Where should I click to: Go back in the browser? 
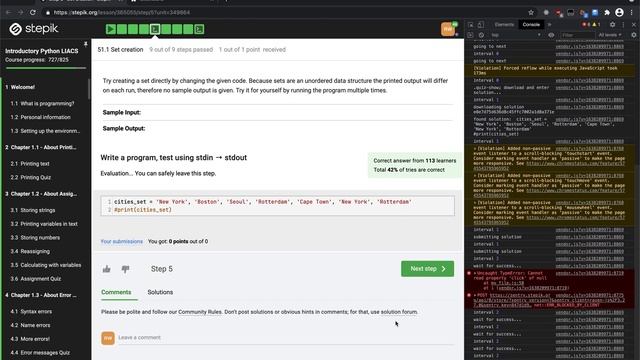click(x=9, y=13)
